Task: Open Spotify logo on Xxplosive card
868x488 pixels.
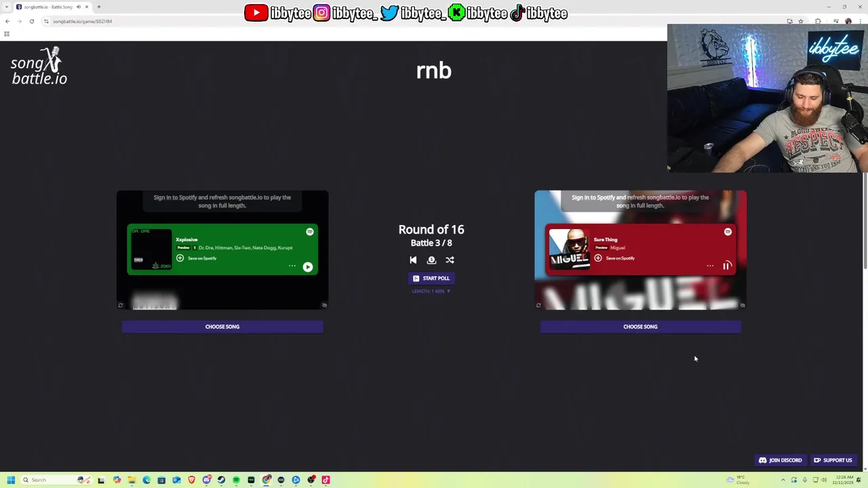Action: pos(310,232)
